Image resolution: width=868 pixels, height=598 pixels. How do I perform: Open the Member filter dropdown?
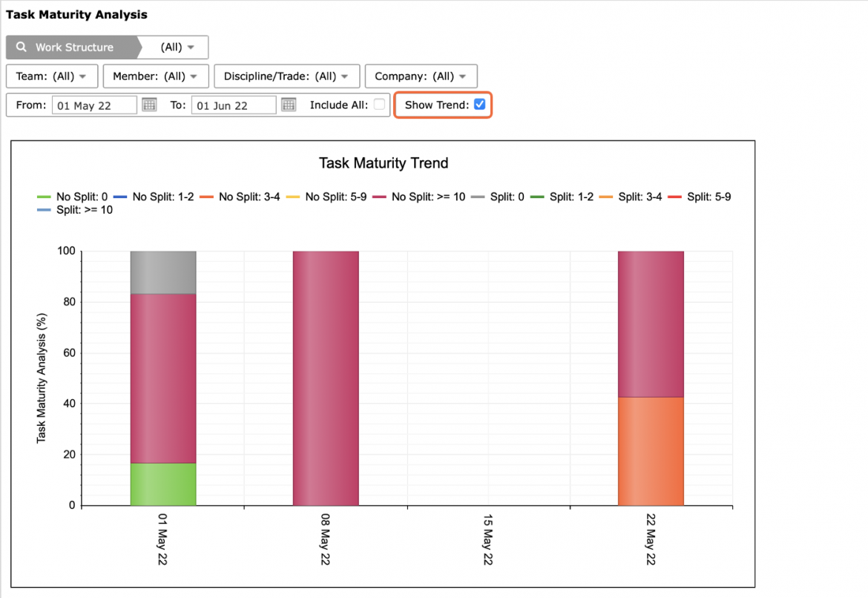point(156,76)
